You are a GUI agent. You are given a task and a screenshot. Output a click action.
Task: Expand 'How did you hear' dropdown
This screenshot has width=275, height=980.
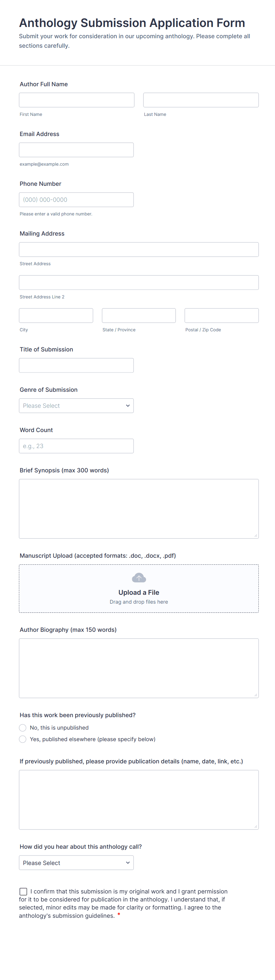pyautogui.click(x=76, y=863)
